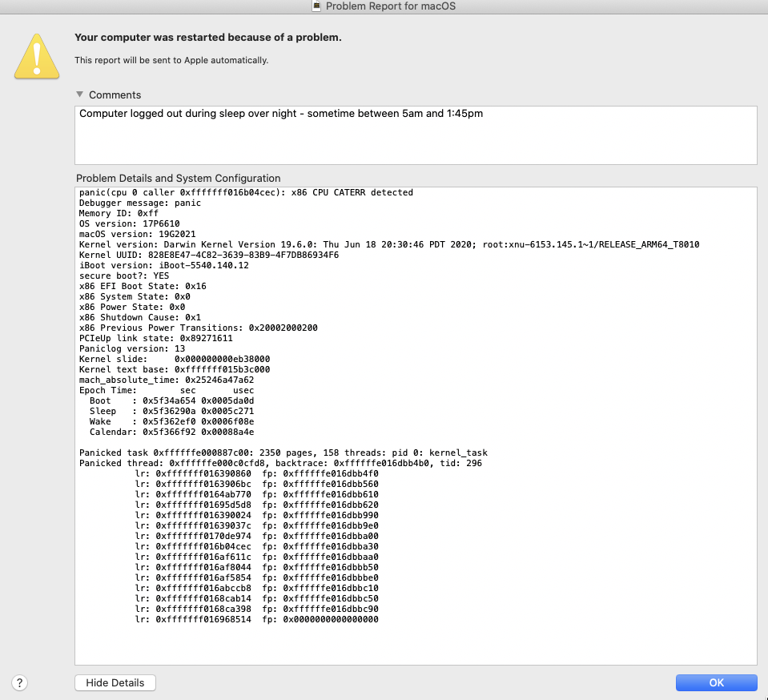Viewport: 768px width, 700px height.
Task: Click the 'Debugger message: panic' line
Action: [140, 203]
